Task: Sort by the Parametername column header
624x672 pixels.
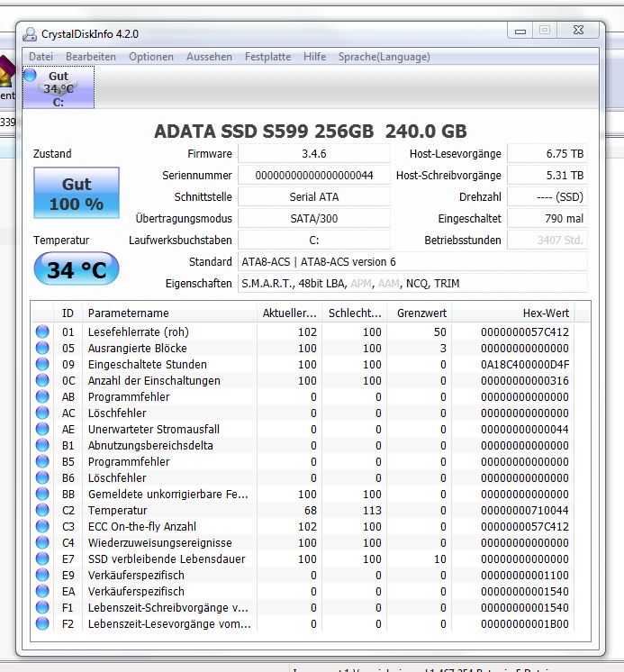Action: (169, 313)
